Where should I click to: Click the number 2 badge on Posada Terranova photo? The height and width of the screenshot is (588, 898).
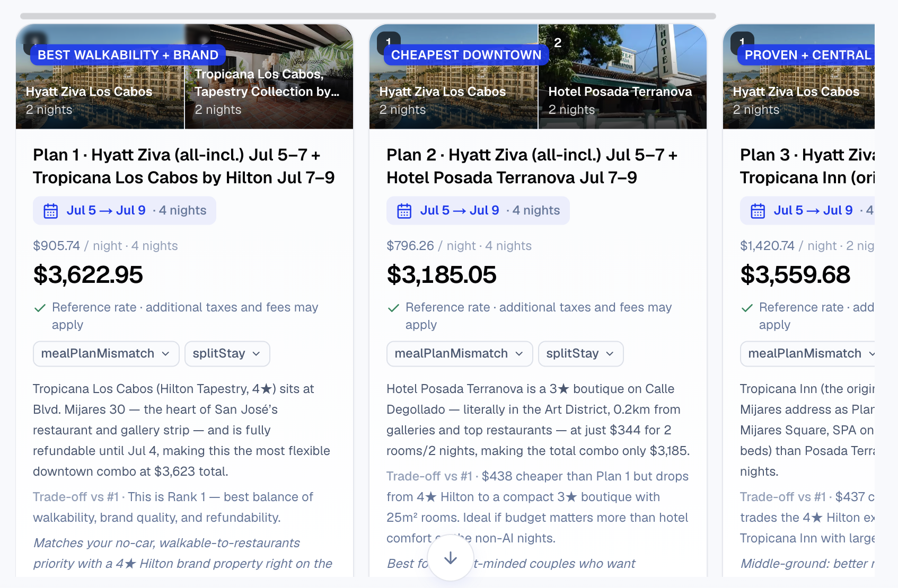pos(558,43)
